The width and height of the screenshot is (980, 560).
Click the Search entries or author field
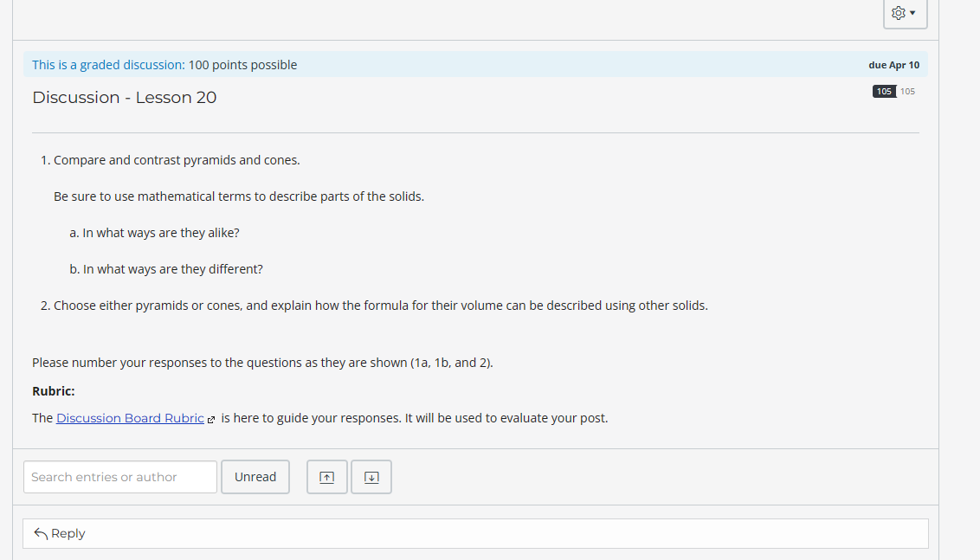(x=119, y=476)
